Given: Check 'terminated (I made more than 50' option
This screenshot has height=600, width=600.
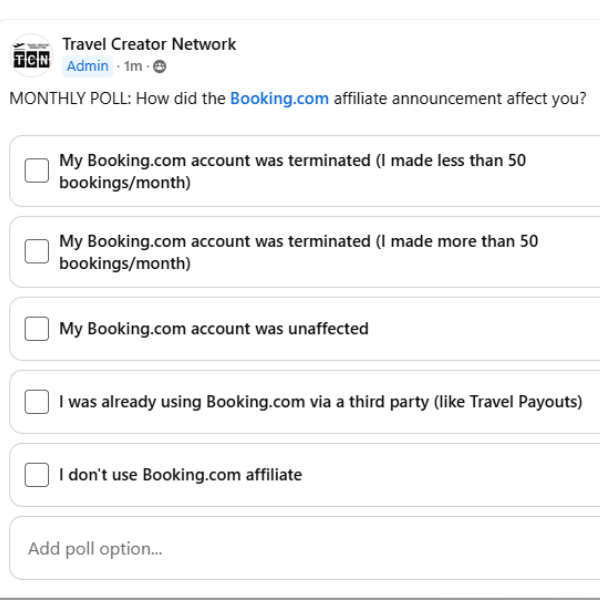Looking at the screenshot, I should pos(37,251).
